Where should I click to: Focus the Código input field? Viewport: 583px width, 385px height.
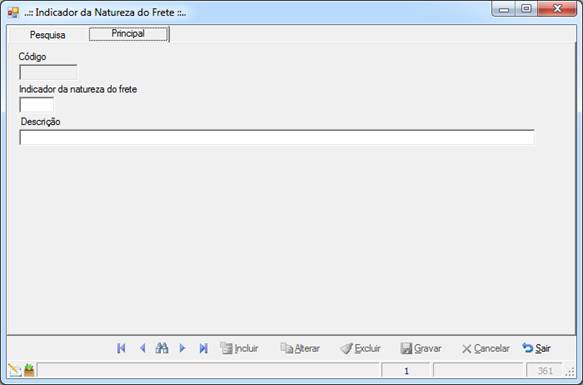coord(48,72)
